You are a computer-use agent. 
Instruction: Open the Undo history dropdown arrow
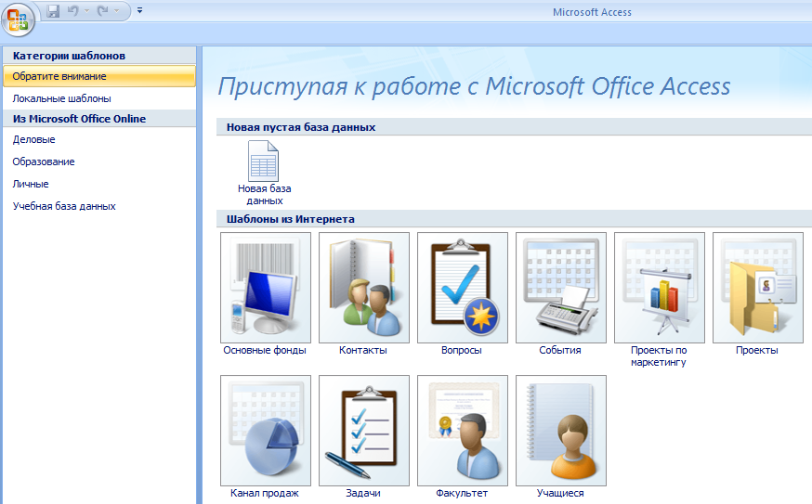(86, 10)
